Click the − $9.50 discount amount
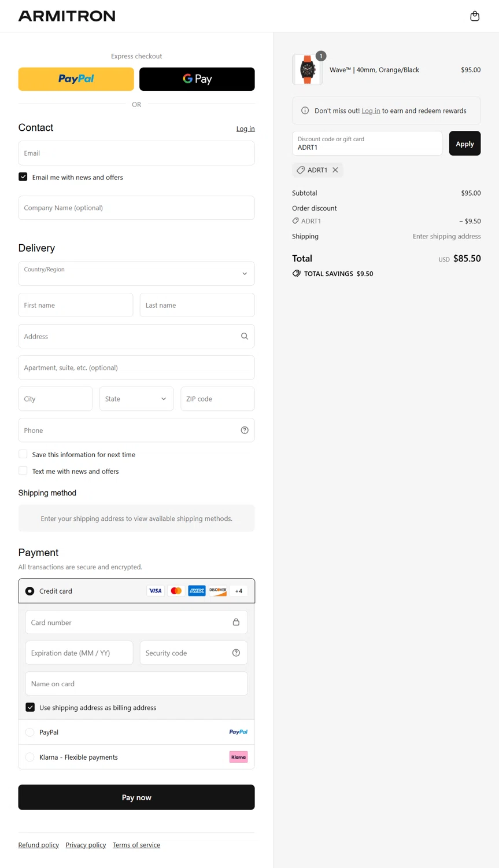 tap(470, 221)
